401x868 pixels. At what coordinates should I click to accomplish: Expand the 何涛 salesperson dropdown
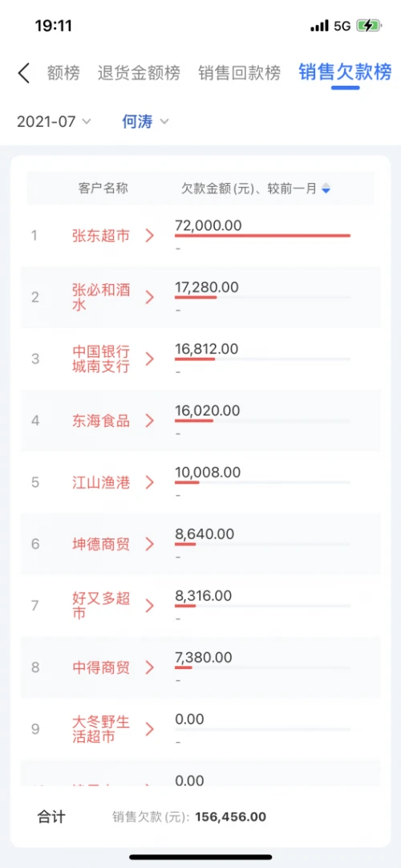pos(145,122)
